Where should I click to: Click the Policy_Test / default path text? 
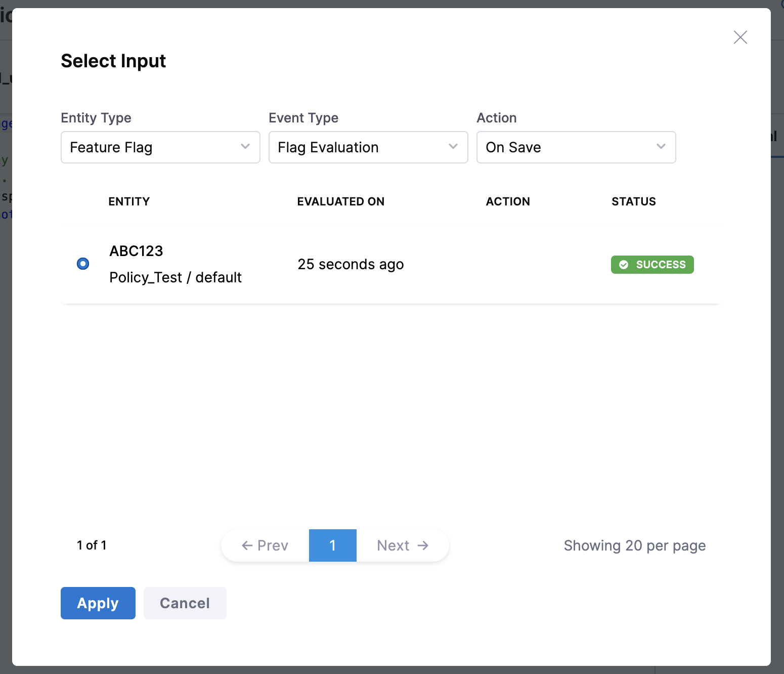pyautogui.click(x=175, y=277)
